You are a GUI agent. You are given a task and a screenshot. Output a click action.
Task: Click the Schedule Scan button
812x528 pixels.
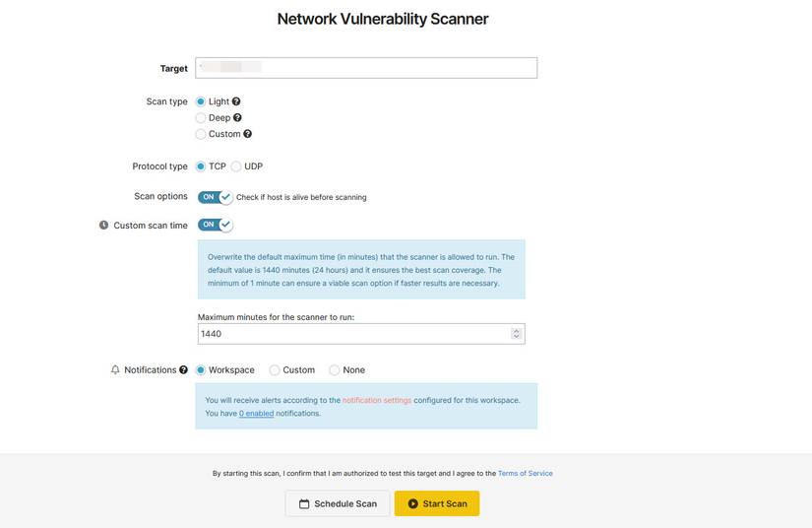coord(338,503)
